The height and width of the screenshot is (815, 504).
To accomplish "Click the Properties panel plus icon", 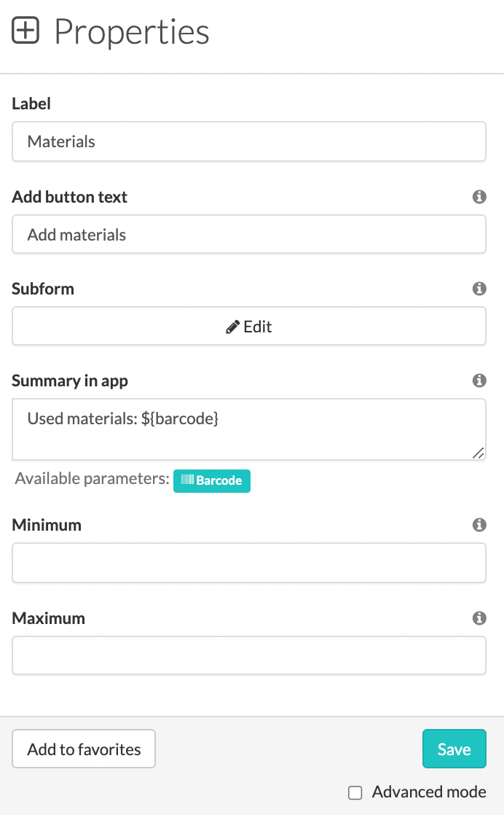I will tap(26, 31).
